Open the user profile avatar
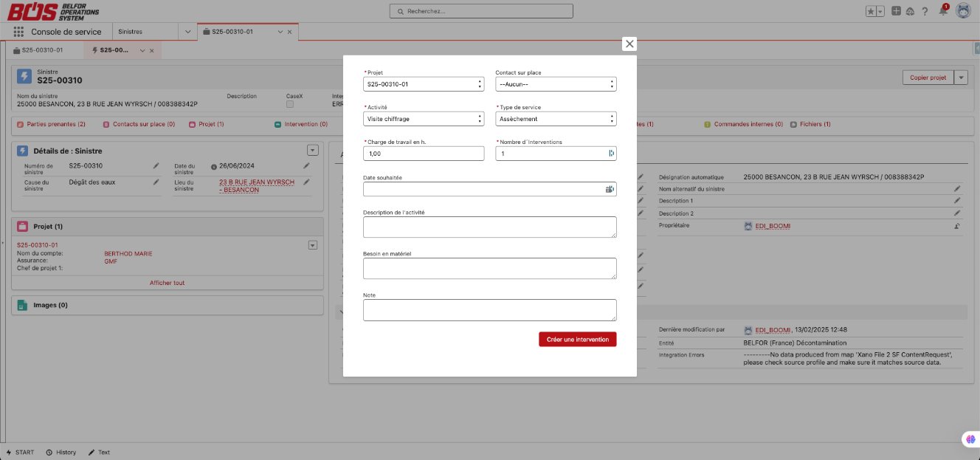Image resolution: width=980 pixels, height=460 pixels. (963, 11)
